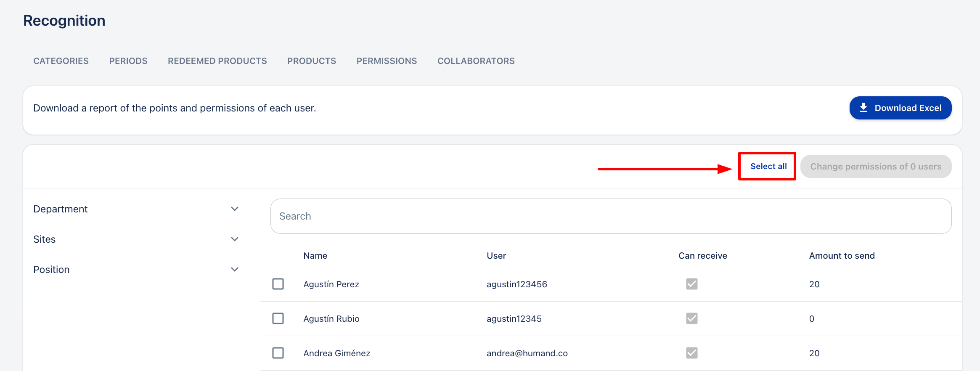Screen dimensions: 980x371
Task: Expand the Sites filter chevron
Action: (235, 239)
